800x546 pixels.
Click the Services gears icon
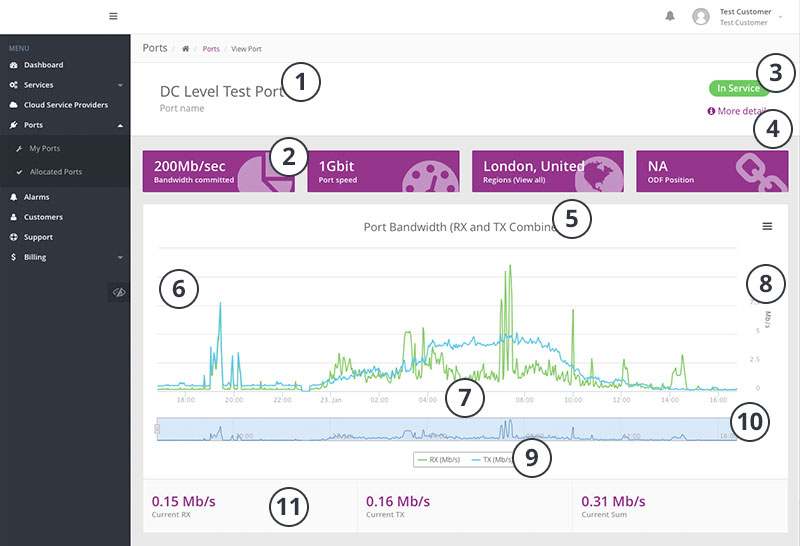(14, 85)
